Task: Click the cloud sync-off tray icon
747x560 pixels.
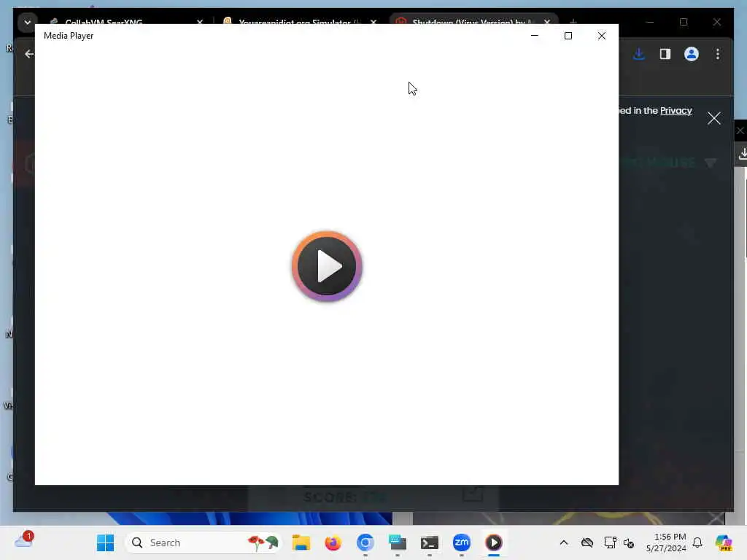Action: tap(587, 542)
